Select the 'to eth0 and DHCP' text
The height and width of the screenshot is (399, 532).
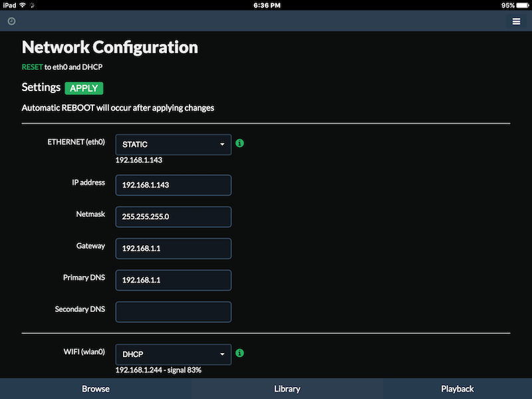[73, 67]
